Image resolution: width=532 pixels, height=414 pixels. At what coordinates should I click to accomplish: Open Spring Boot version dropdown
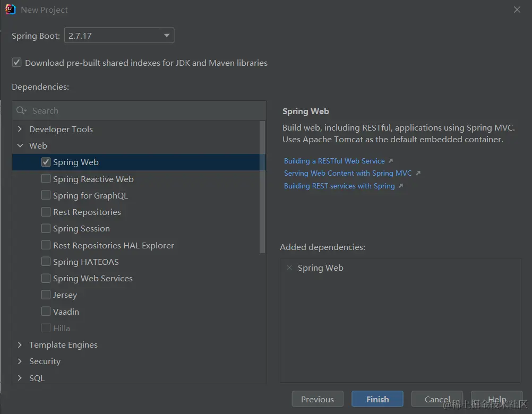[119, 35]
